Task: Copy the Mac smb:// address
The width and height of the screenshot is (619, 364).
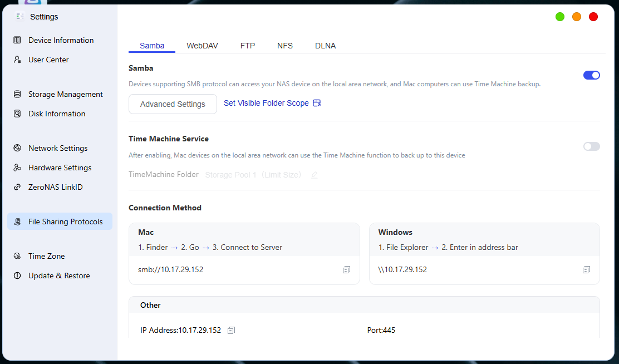Action: (346, 269)
